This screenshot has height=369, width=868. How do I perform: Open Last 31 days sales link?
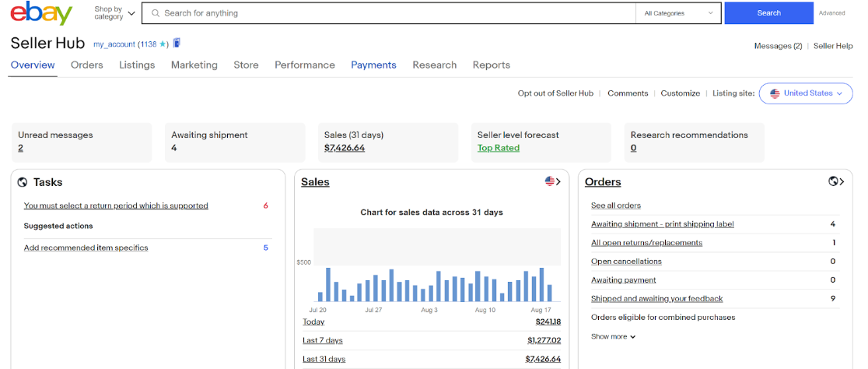pyautogui.click(x=324, y=359)
